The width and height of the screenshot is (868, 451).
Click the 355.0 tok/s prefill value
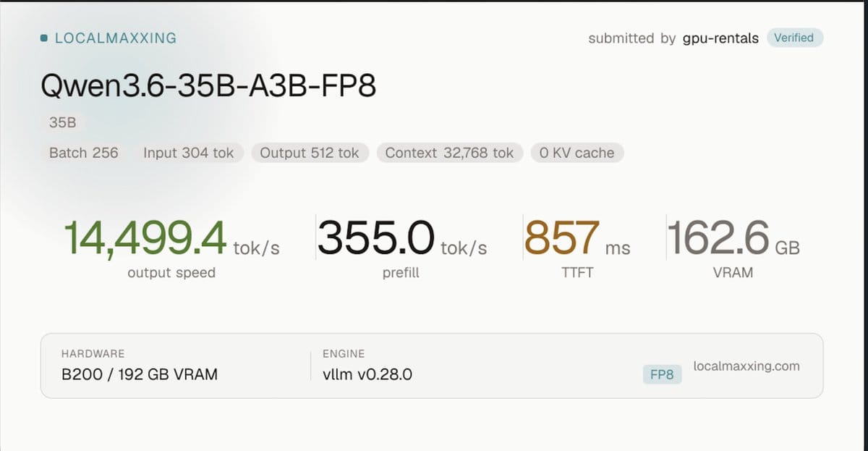pos(402,239)
